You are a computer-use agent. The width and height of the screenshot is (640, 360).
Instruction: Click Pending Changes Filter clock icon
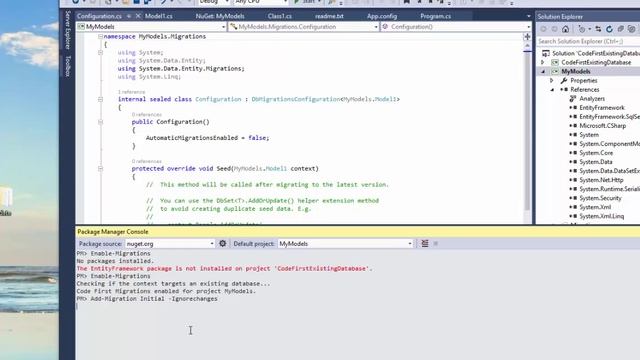coord(582,29)
